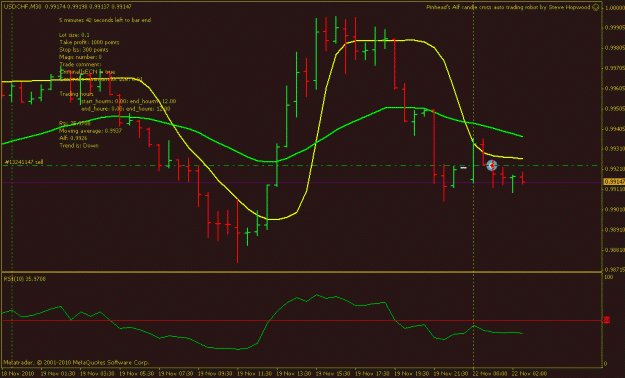
Task: Click the expert advisor name text
Action: click(x=508, y=7)
